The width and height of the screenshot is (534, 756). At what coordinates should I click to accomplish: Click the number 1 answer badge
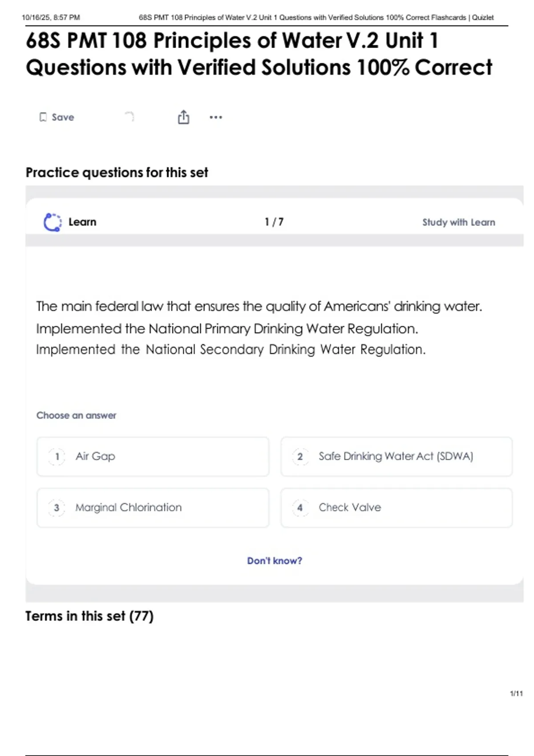[x=57, y=457]
